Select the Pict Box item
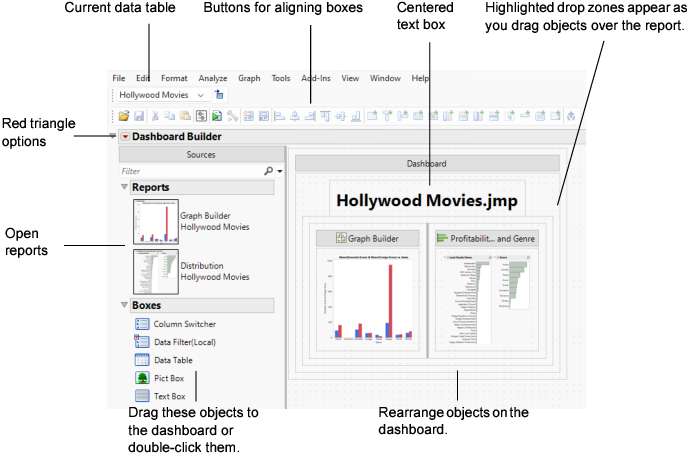This screenshot has width=693, height=463. [x=160, y=378]
